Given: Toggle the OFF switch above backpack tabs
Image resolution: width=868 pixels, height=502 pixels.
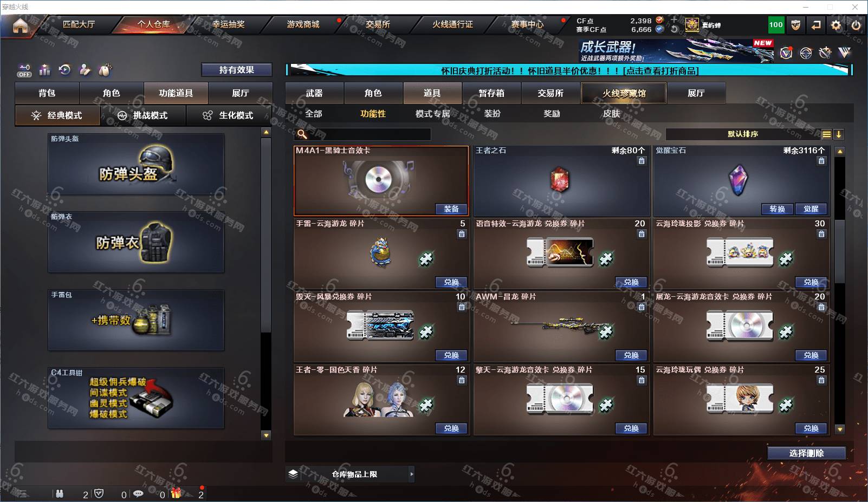Looking at the screenshot, I should [x=24, y=70].
